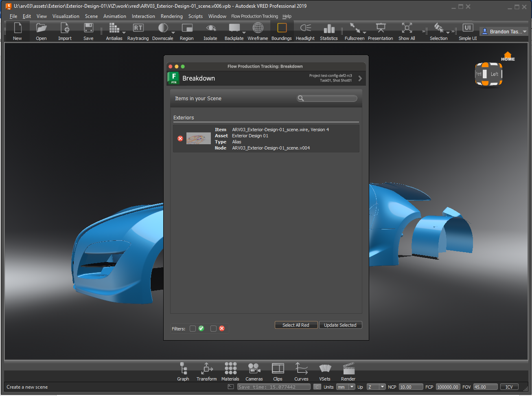Click the HOME icon above the view cube
The width and height of the screenshot is (532, 396).
pos(508,56)
